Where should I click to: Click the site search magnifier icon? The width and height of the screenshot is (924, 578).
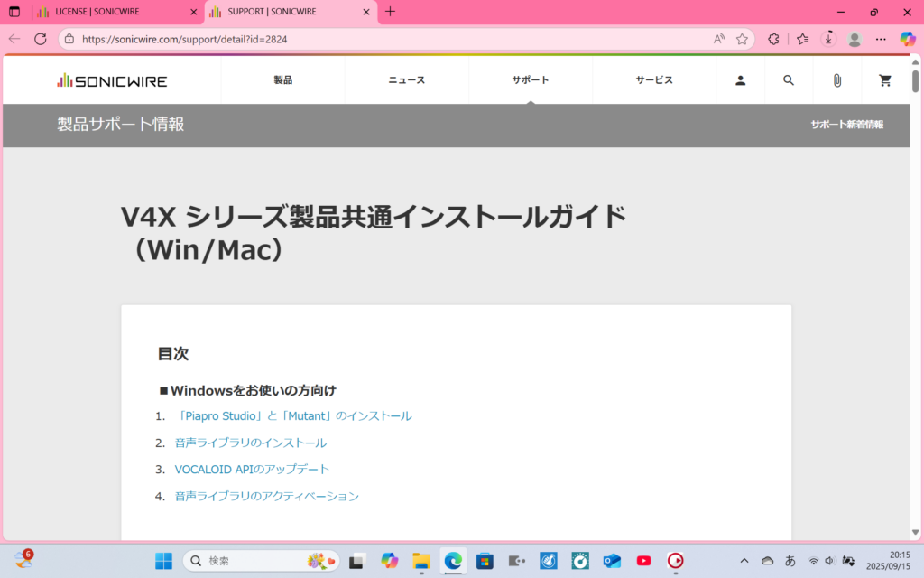click(789, 80)
